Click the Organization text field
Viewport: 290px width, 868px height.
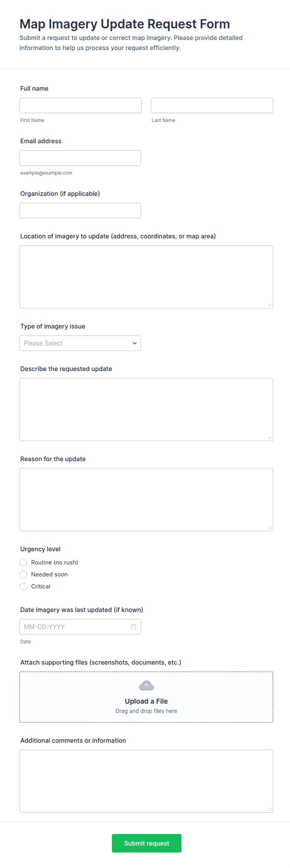[x=80, y=210]
